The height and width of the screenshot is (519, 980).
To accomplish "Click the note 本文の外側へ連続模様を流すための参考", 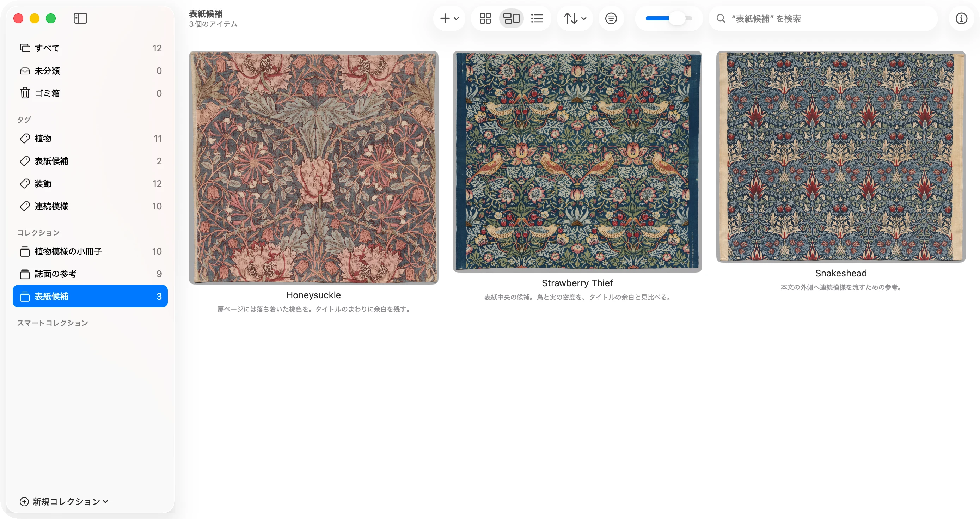I will point(841,287).
